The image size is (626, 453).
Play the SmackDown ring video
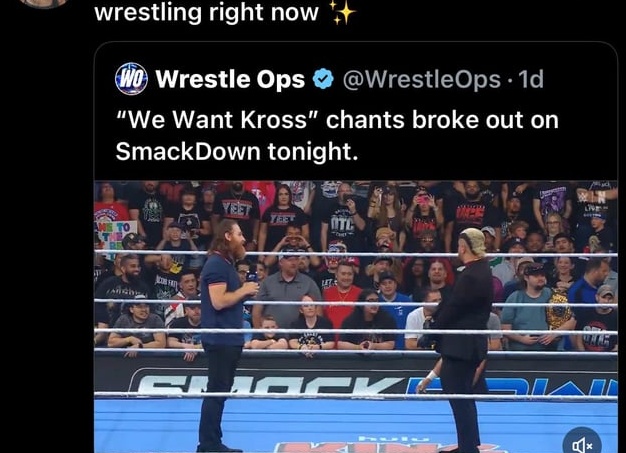(356, 317)
